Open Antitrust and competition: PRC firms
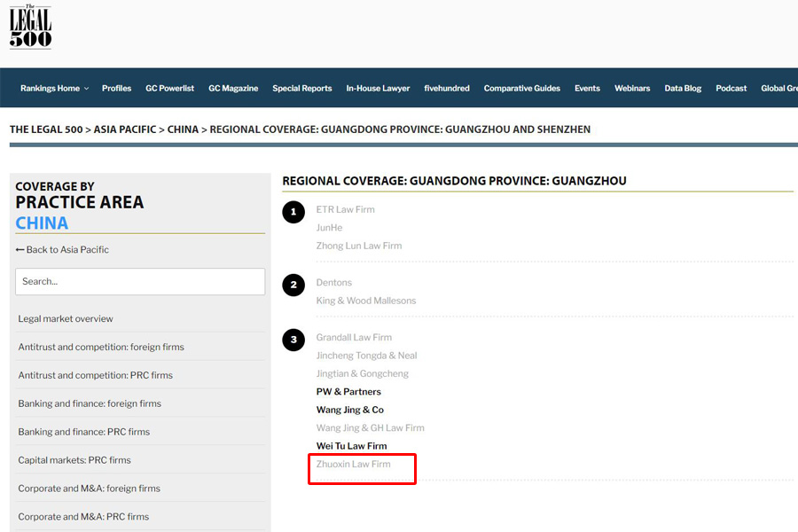The height and width of the screenshot is (532, 798). pyautogui.click(x=95, y=375)
